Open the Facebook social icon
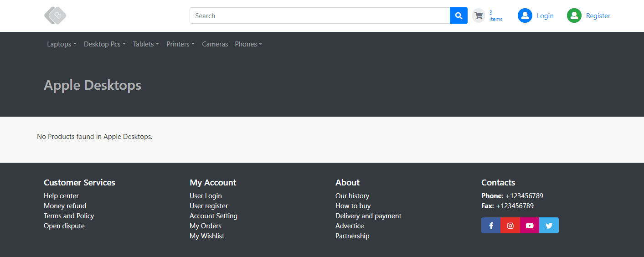This screenshot has width=644, height=257. [x=491, y=226]
